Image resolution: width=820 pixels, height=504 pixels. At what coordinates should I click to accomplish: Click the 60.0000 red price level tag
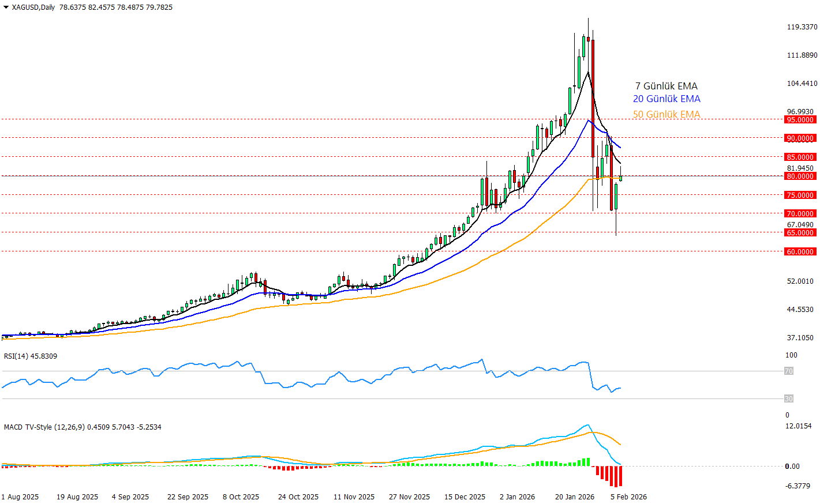tap(800, 252)
